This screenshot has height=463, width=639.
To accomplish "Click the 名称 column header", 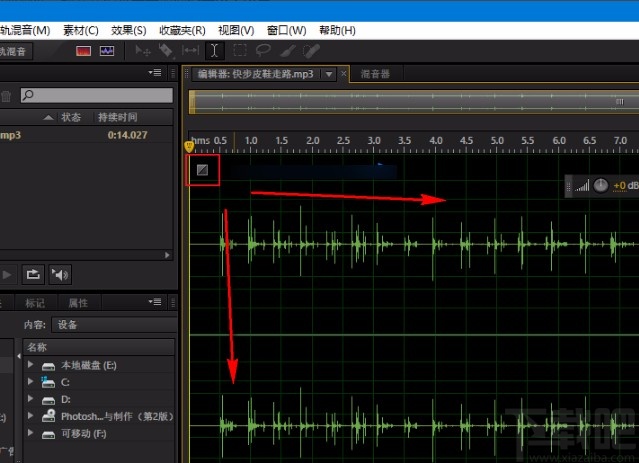I will (99, 347).
